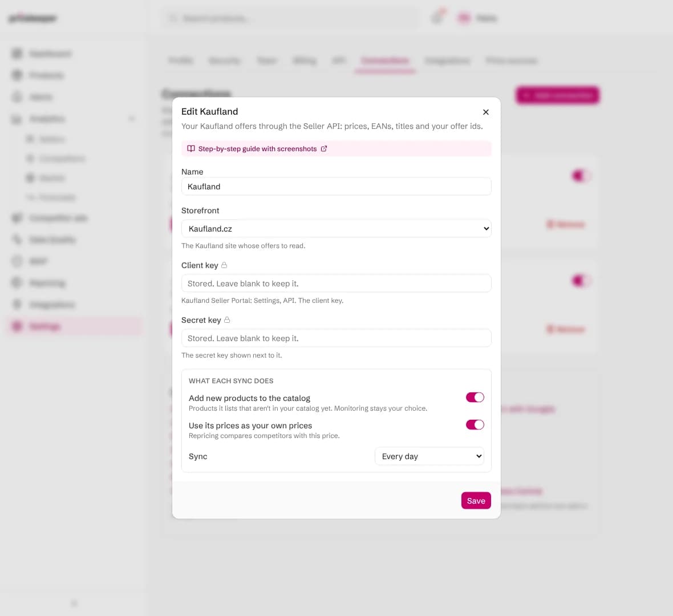
Task: Click the external-link icon beside the guide
Action: 324,148
